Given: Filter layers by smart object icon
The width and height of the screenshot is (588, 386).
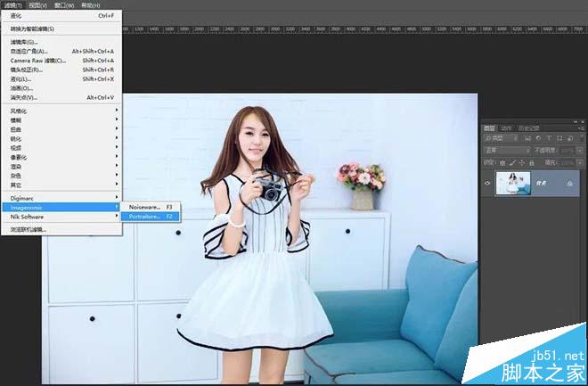Looking at the screenshot, I should point(570,138).
